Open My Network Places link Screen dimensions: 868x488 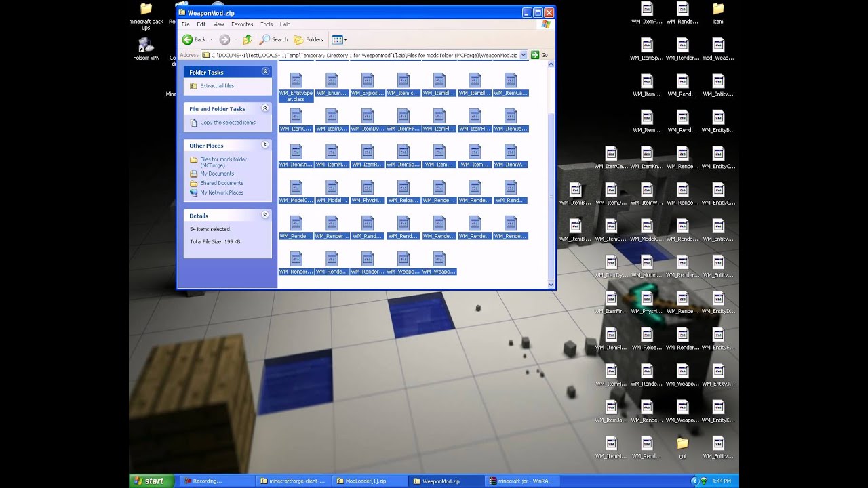(222, 192)
